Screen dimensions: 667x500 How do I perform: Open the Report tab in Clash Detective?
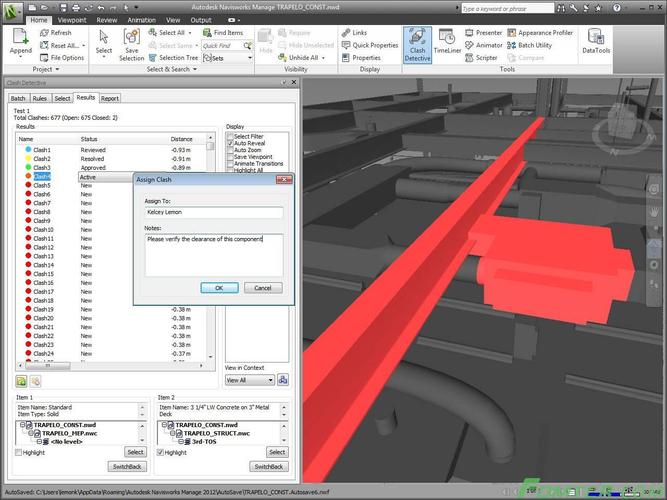pyautogui.click(x=109, y=99)
